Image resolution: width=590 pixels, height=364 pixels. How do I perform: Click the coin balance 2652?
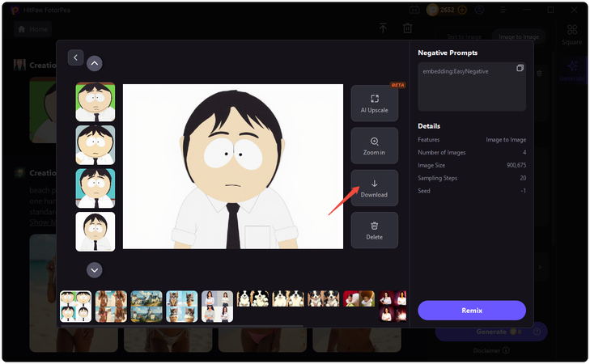[447, 11]
